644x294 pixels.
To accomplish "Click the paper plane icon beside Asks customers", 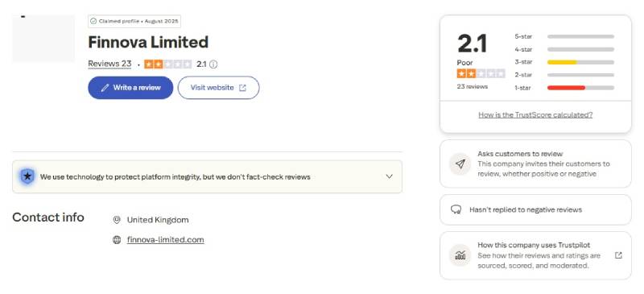I will [460, 164].
